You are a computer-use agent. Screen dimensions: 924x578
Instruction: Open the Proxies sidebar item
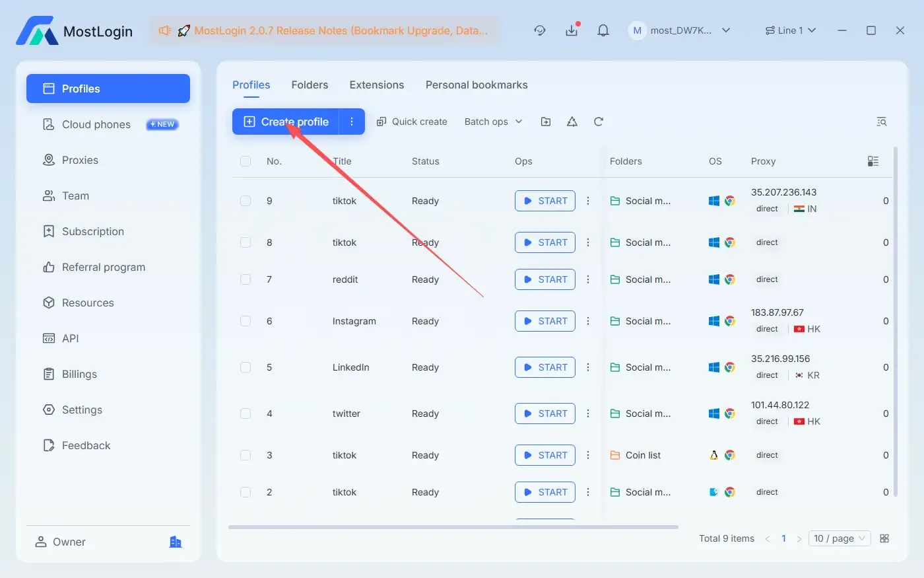tap(79, 160)
